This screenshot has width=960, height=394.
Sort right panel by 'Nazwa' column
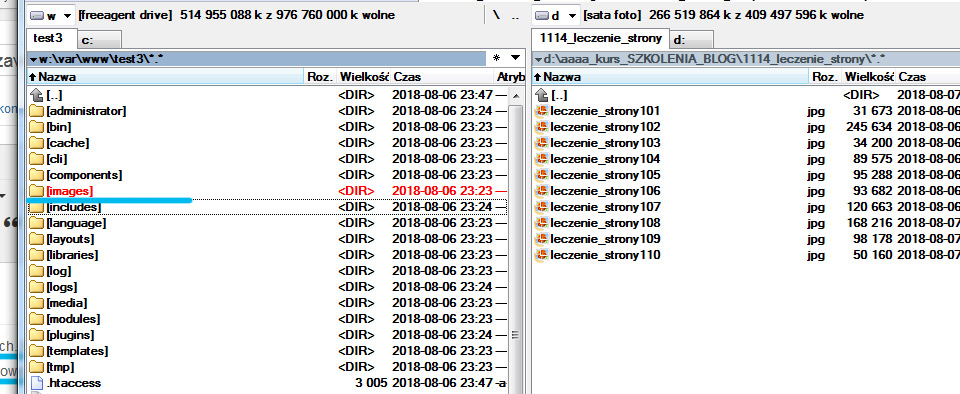tap(670, 77)
